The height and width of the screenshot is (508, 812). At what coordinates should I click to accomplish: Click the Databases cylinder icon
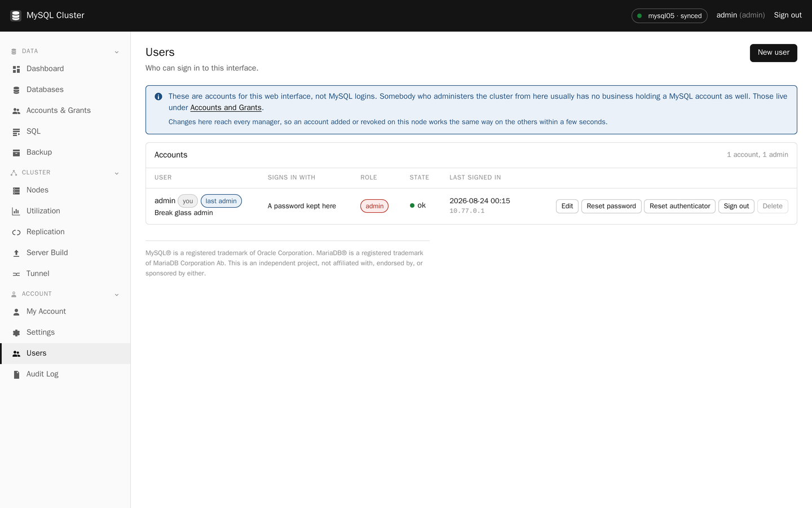16,90
